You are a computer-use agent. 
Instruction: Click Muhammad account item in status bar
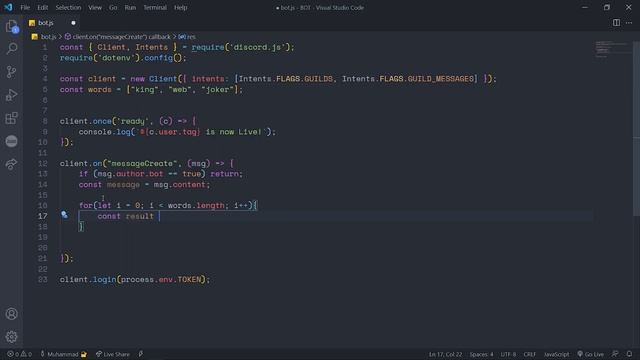(x=63, y=354)
